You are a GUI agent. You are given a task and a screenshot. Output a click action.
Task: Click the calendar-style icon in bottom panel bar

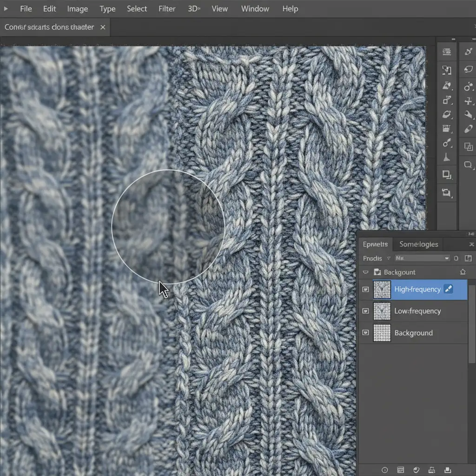coord(400,470)
